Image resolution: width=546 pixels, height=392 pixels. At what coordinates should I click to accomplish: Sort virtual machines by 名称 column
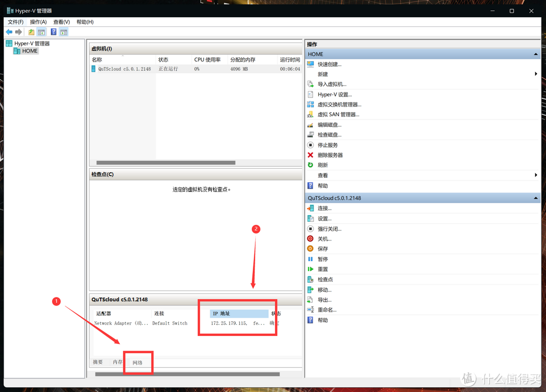pyautogui.click(x=122, y=60)
